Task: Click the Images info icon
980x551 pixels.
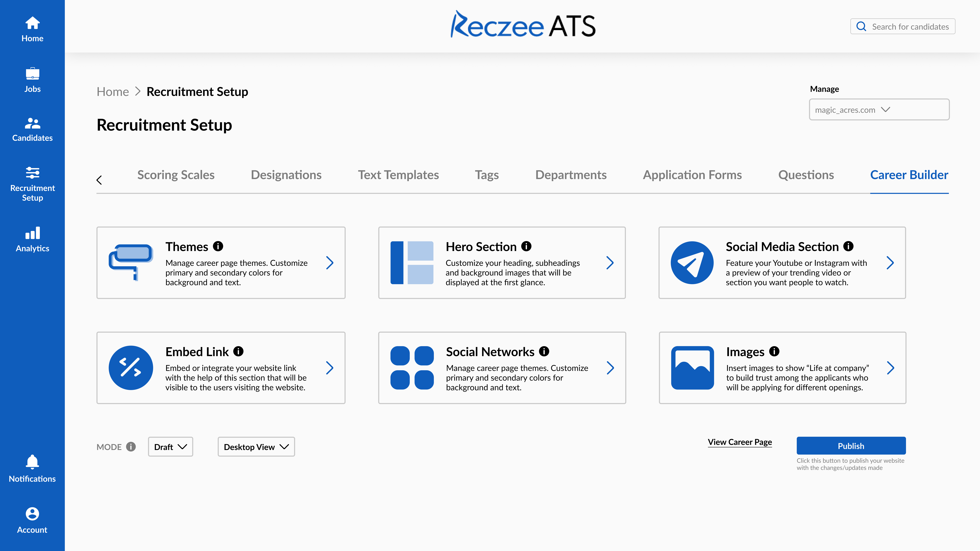Action: (774, 351)
